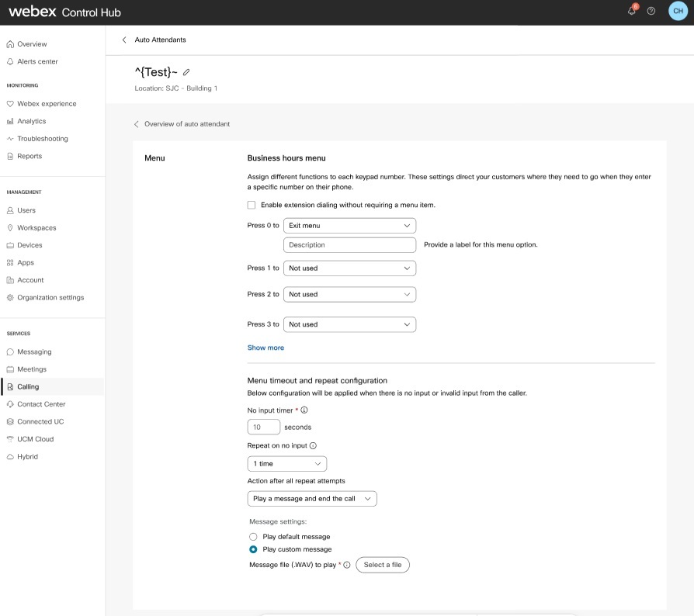The width and height of the screenshot is (694, 616).
Task: Open the CH user avatar menu
Action: coord(678,11)
